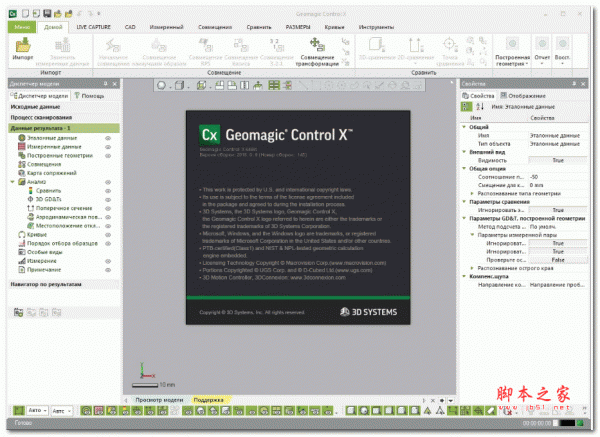Screen dimensions: 600x437
Task: Click the floppy disk save icon
Action: point(47,14)
